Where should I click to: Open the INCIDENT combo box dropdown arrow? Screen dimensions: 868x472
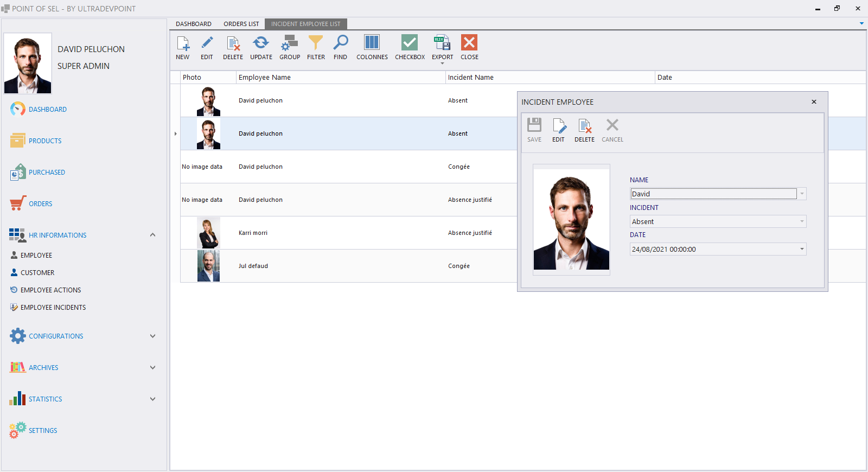coord(802,221)
